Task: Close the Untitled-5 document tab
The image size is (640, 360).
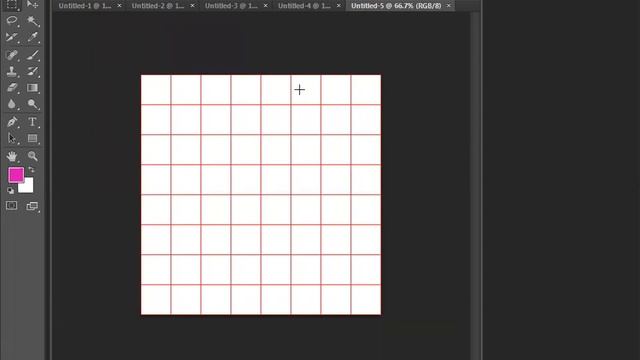Action: tap(449, 6)
